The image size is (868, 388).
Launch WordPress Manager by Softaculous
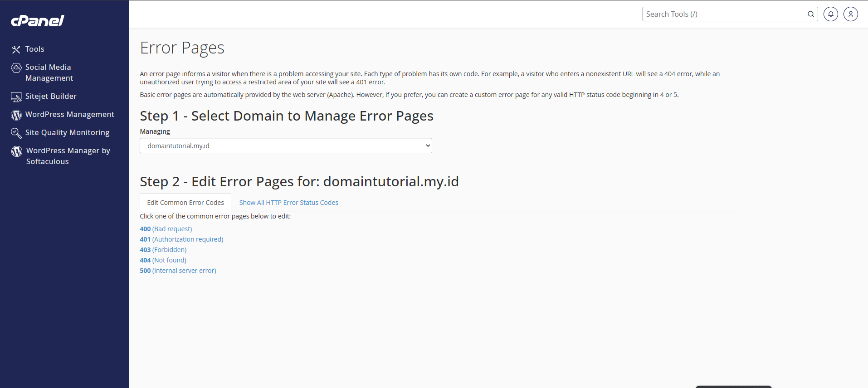tap(68, 156)
